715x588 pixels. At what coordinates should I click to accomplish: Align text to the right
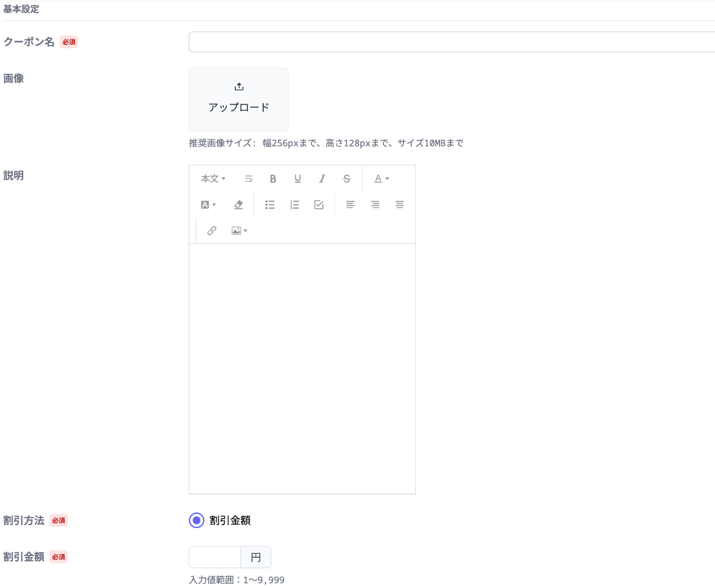click(375, 205)
